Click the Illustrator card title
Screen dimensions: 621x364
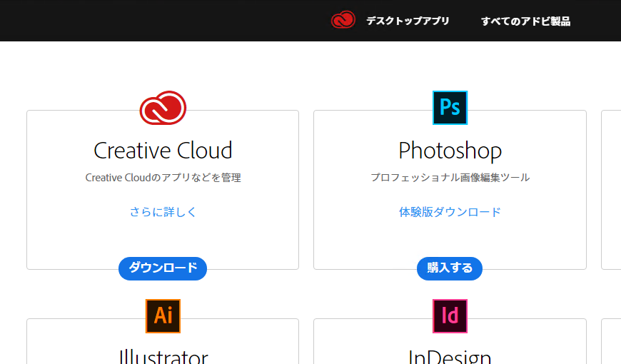coord(163,356)
